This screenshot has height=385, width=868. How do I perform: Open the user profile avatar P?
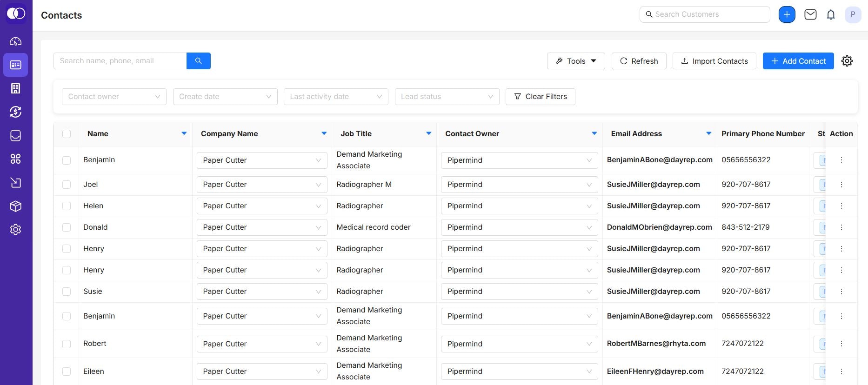coord(853,14)
